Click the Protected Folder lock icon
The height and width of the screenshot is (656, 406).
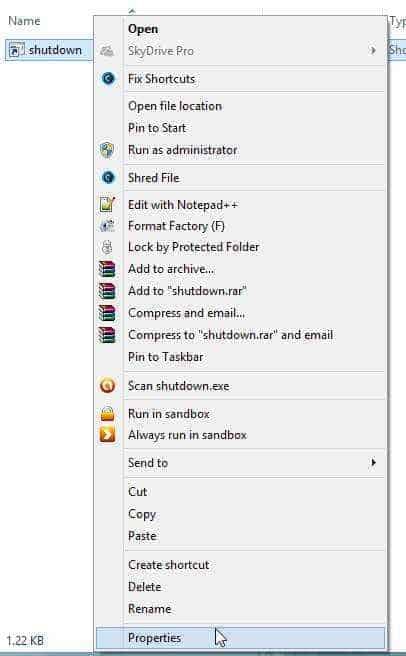(107, 247)
